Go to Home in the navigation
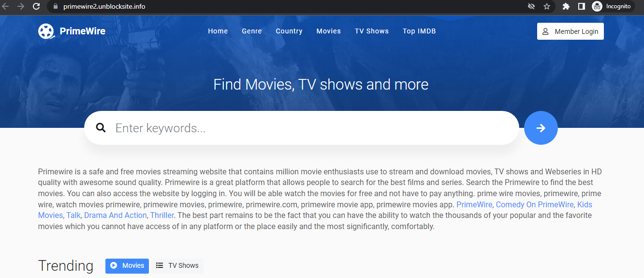 pyautogui.click(x=218, y=31)
